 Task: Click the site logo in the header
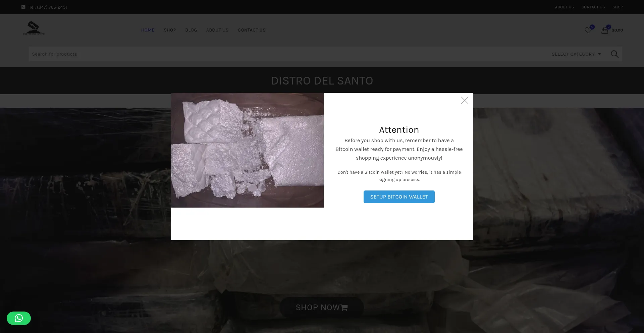click(34, 28)
